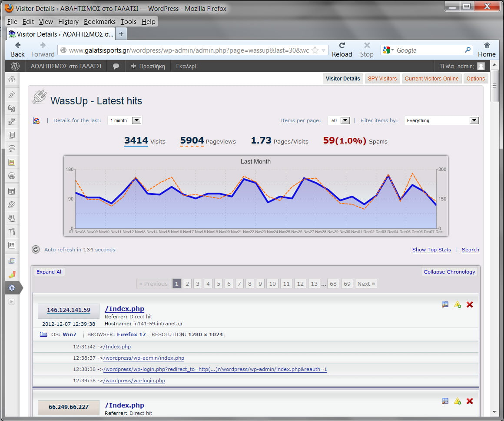Open Posts via the pushpin sidebar icon
Image resolution: width=504 pixels, height=421 pixels.
pos(12,94)
